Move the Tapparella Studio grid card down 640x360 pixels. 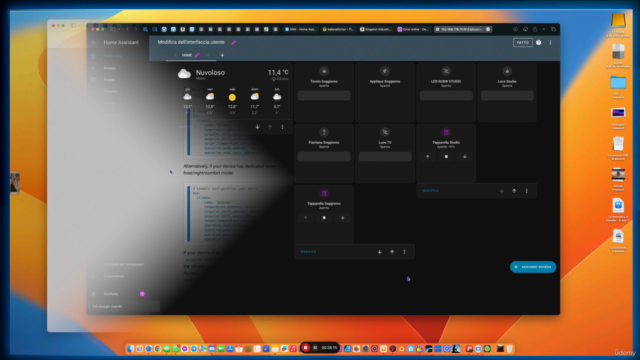[x=501, y=191]
